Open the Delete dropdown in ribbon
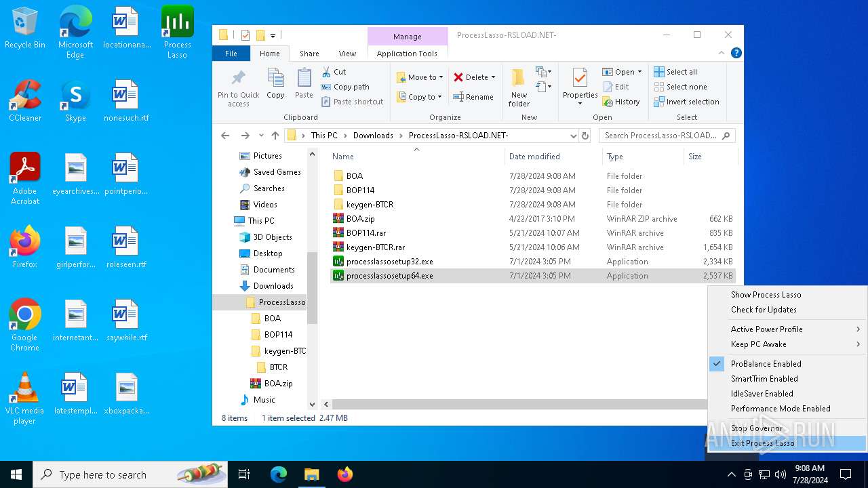The width and height of the screenshot is (868, 488). point(493,77)
